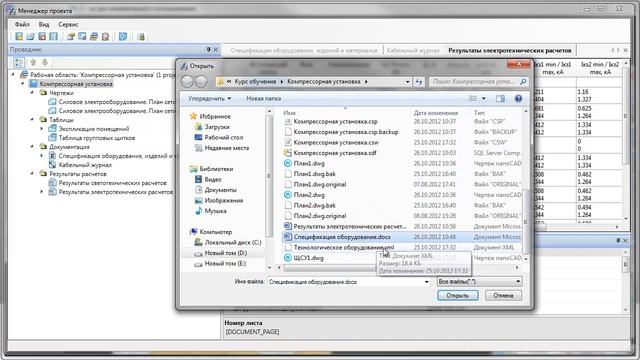Expand the Экспликация помещений node

coord(42,129)
